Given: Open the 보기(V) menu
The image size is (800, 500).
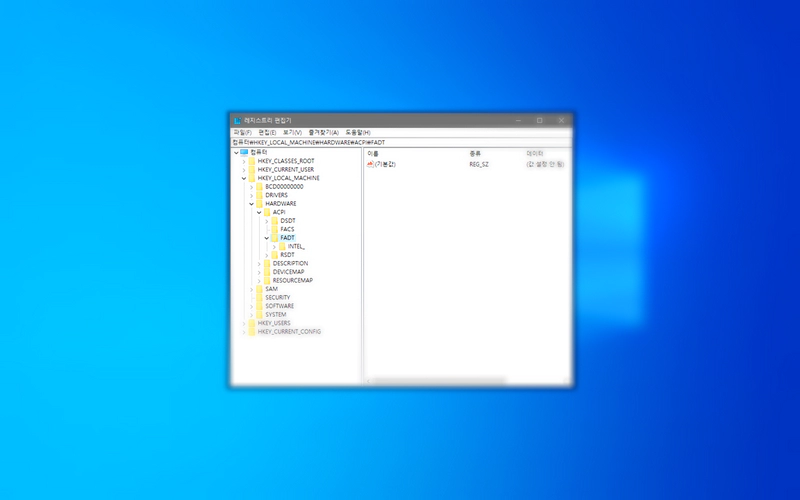Looking at the screenshot, I should [292, 132].
